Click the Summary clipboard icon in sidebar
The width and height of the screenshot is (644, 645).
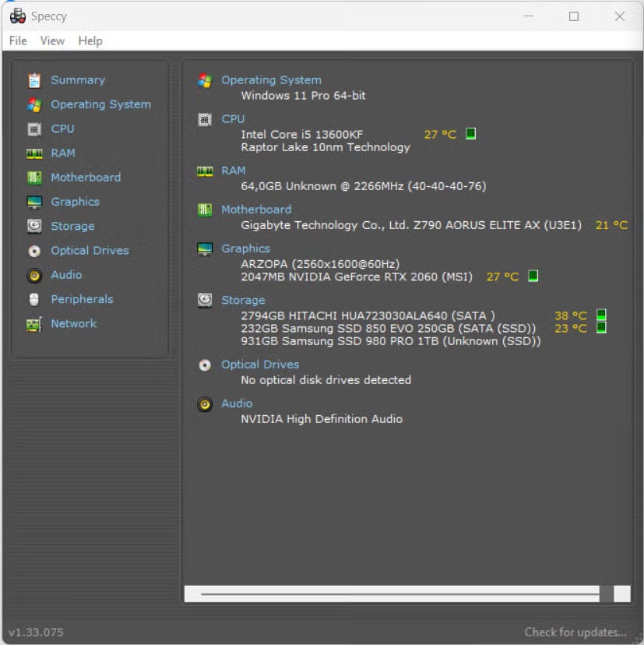tap(34, 80)
